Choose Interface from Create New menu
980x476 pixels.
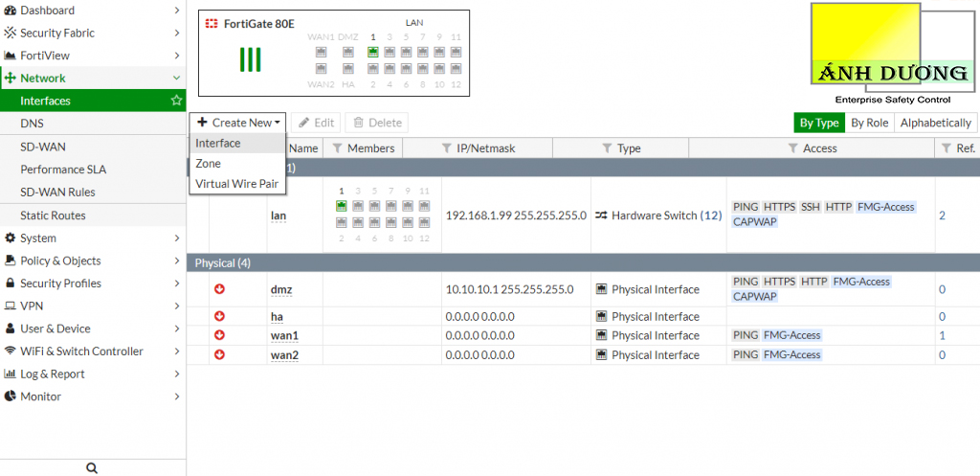[237, 144]
